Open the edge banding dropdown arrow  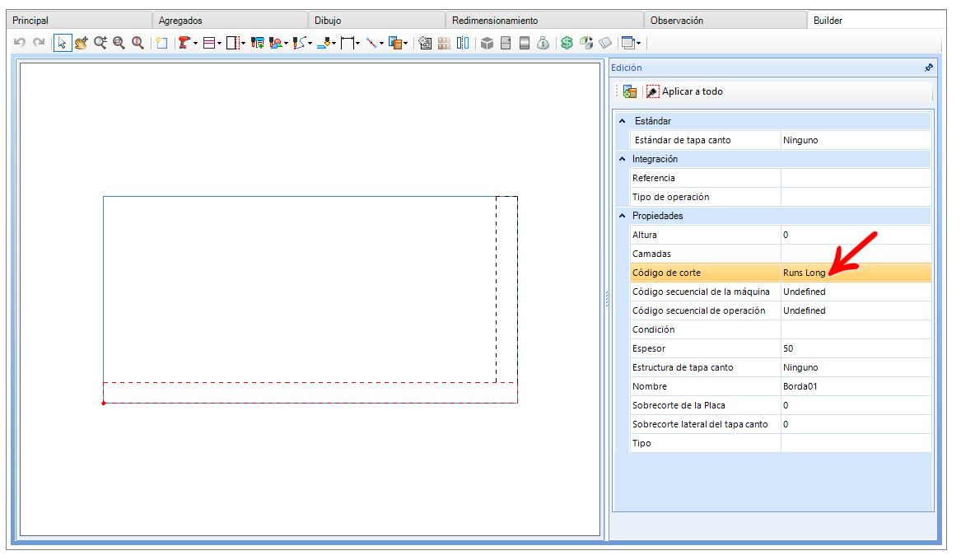[x=243, y=43]
